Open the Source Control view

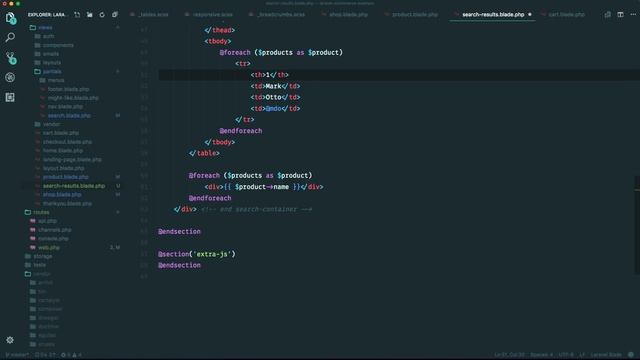(11, 58)
